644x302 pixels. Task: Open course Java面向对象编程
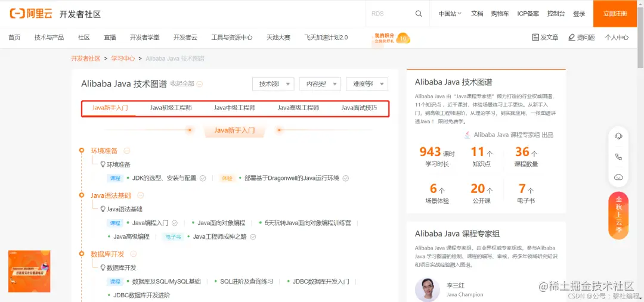pyautogui.click(x=221, y=223)
